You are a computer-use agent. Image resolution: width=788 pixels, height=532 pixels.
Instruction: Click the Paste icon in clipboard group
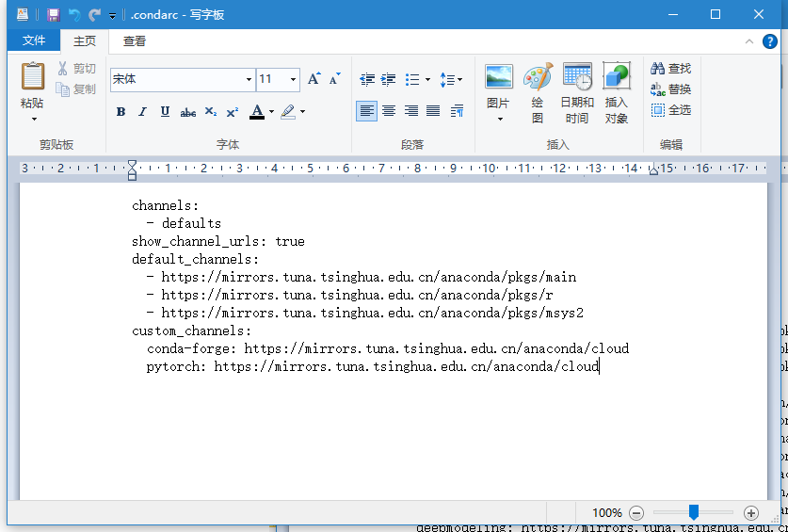33,76
